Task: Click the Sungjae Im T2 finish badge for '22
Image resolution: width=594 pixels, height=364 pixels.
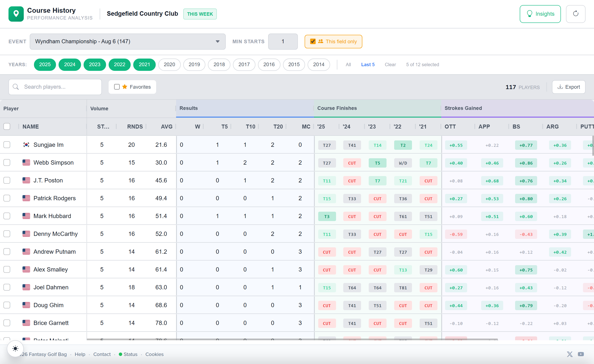Action: [403, 145]
